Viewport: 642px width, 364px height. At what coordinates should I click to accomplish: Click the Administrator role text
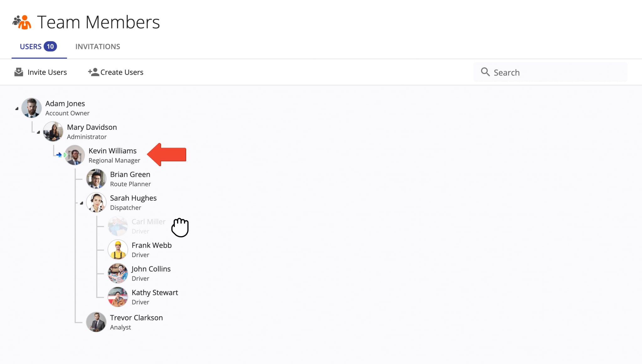(87, 137)
